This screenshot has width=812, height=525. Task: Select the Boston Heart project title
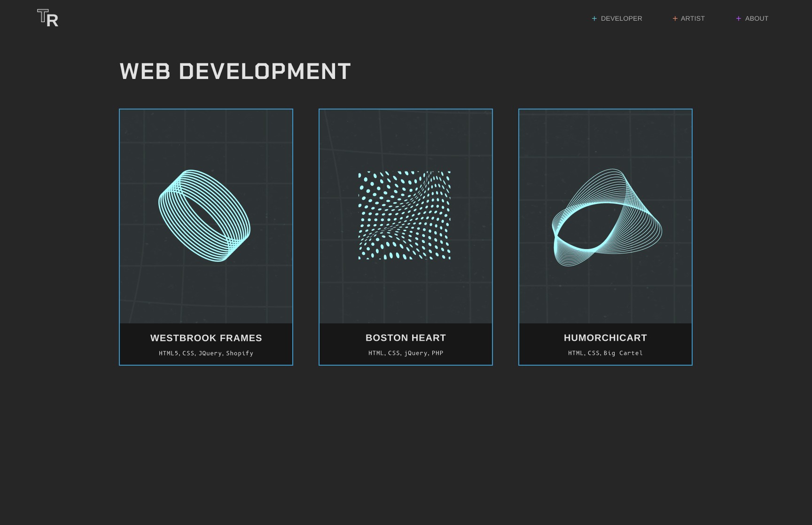[406, 338]
